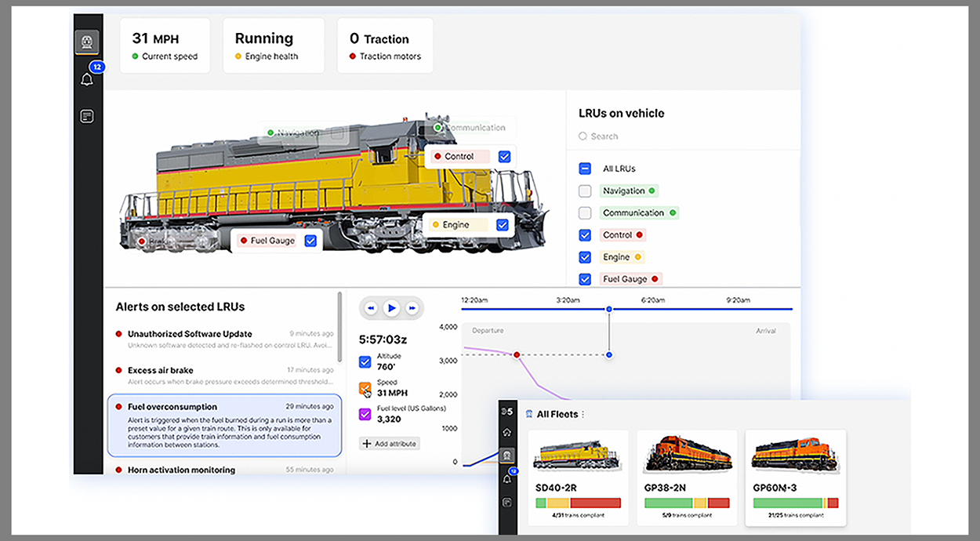Viewport: 980px width, 541px height.
Task: Open the train vehicle view in main sidebar
Action: (86, 42)
